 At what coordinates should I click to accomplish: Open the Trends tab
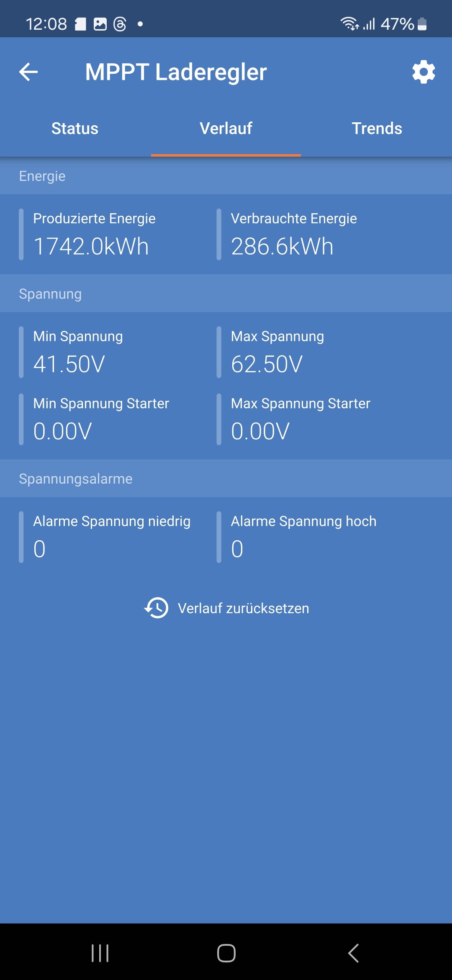(x=377, y=129)
